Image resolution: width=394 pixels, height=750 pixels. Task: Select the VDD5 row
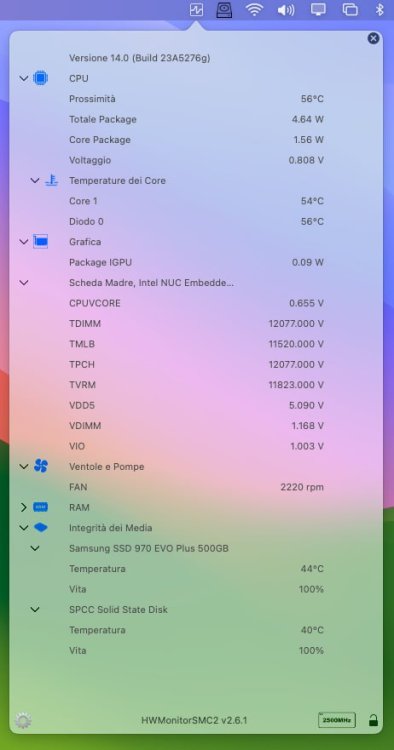pyautogui.click(x=196, y=405)
